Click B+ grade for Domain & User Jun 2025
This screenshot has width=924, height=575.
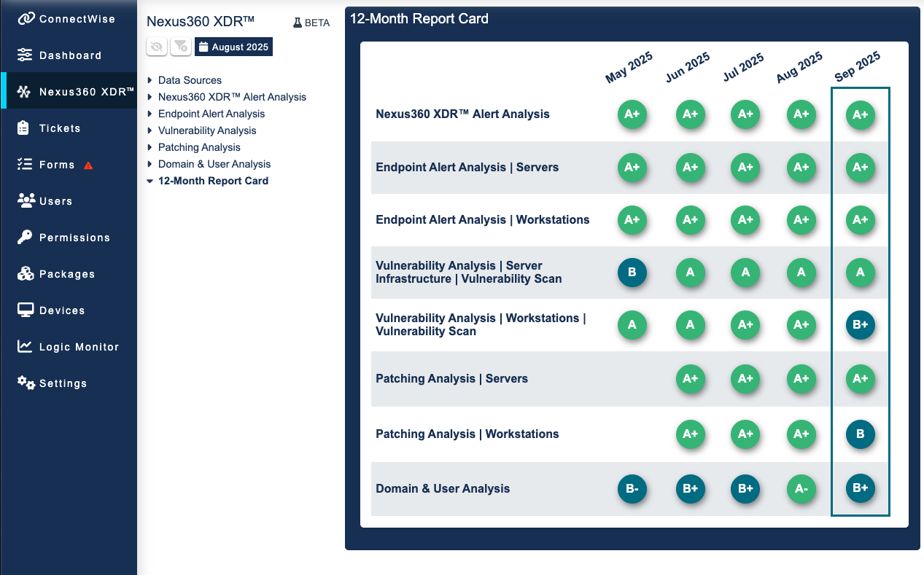[691, 488]
